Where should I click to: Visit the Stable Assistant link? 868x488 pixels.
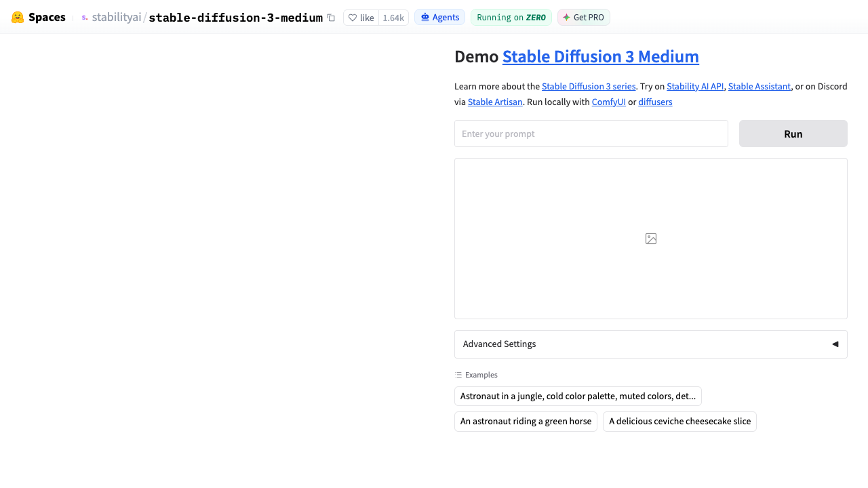pos(759,86)
